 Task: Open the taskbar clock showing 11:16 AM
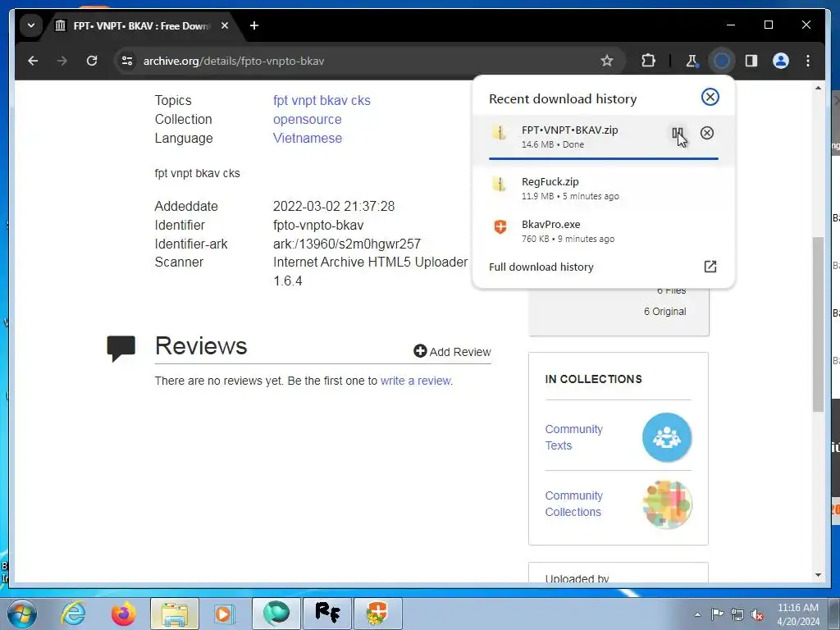pos(798,614)
